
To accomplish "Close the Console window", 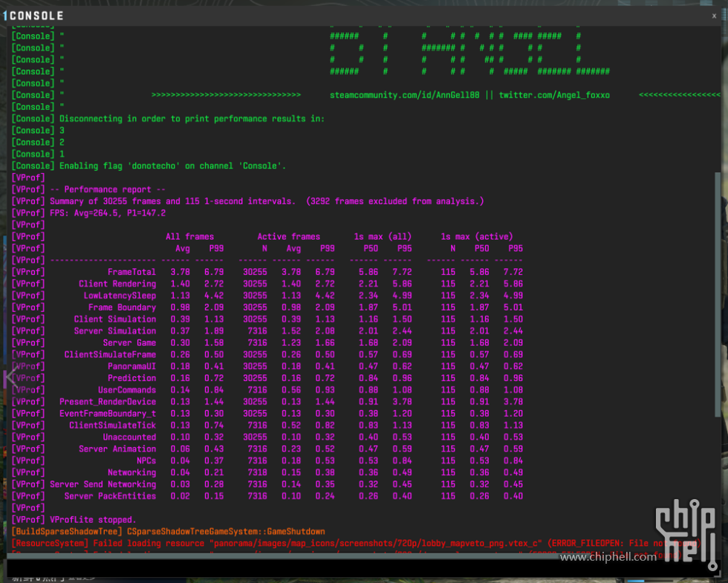I will pyautogui.click(x=714, y=16).
